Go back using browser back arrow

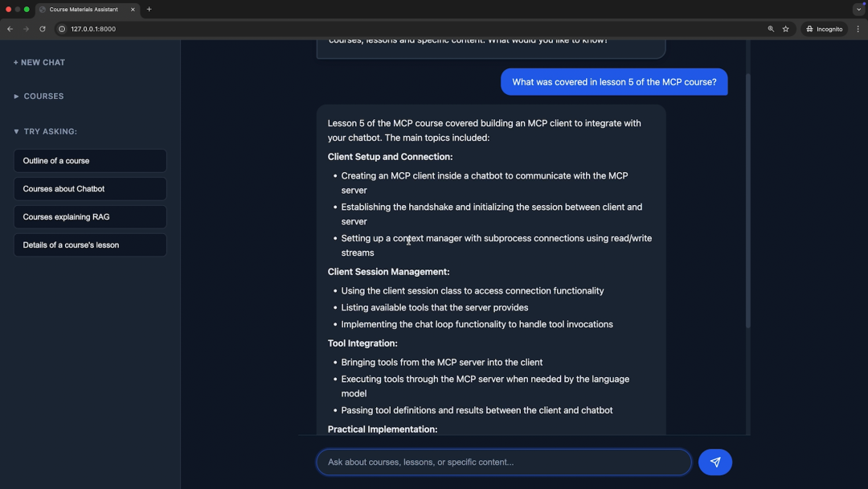pos(10,29)
